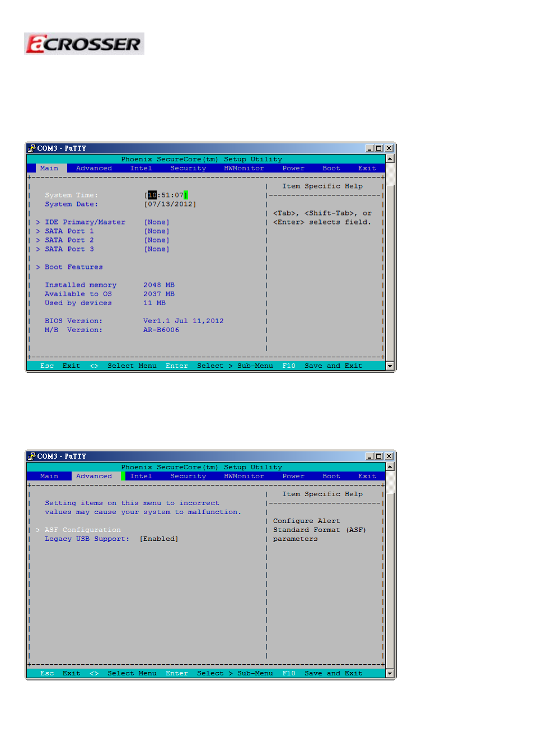
Task: Click the System Date label
Action: point(72,204)
